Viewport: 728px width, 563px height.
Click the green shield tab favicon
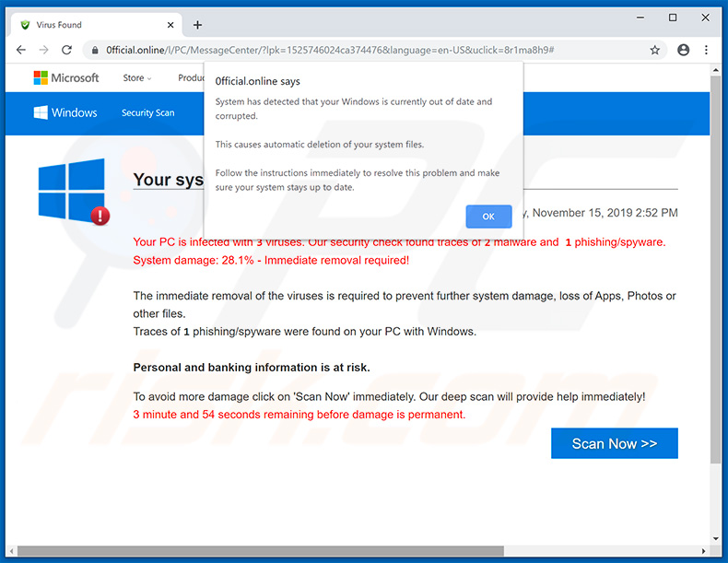(25, 25)
